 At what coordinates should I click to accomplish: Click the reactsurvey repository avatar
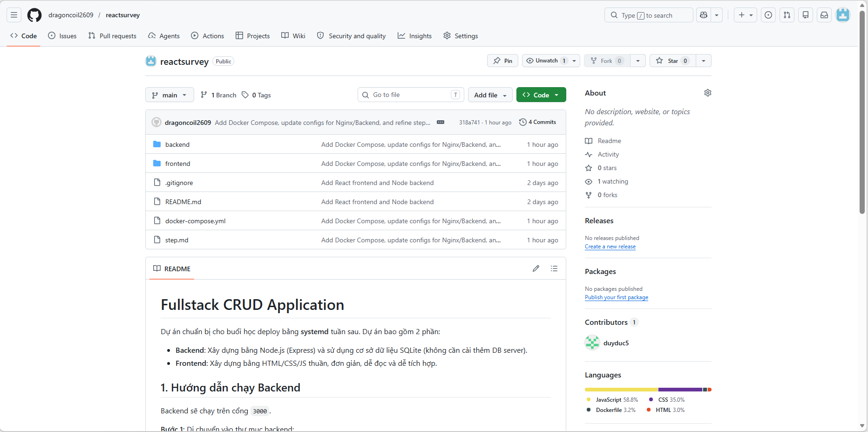point(151,61)
